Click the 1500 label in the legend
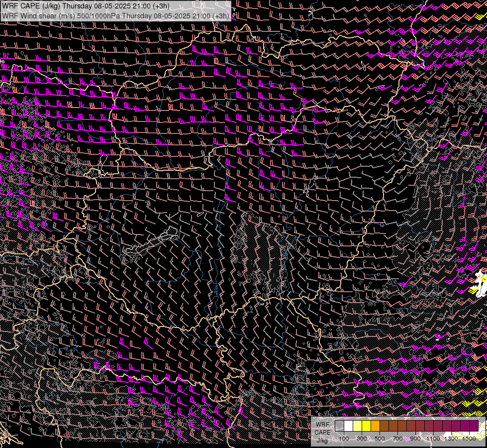Screen dimensions: 487x448 [x=469, y=439]
